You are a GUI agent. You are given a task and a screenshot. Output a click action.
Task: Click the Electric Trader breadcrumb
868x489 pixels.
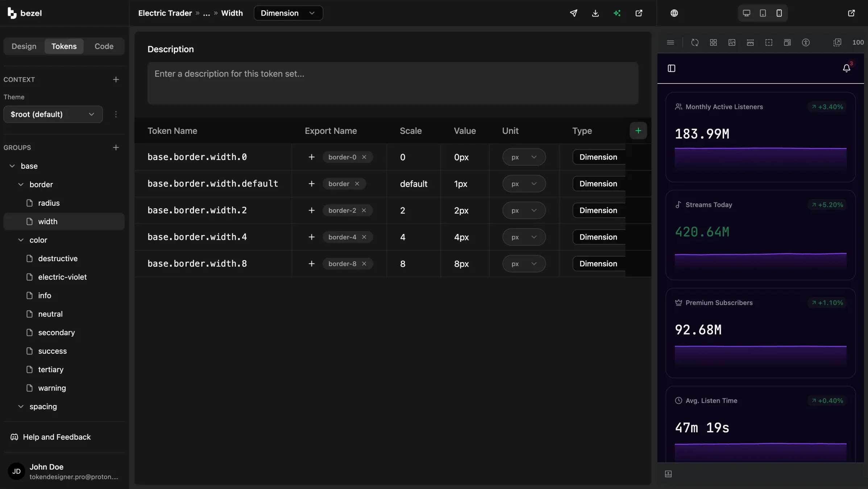pyautogui.click(x=165, y=13)
